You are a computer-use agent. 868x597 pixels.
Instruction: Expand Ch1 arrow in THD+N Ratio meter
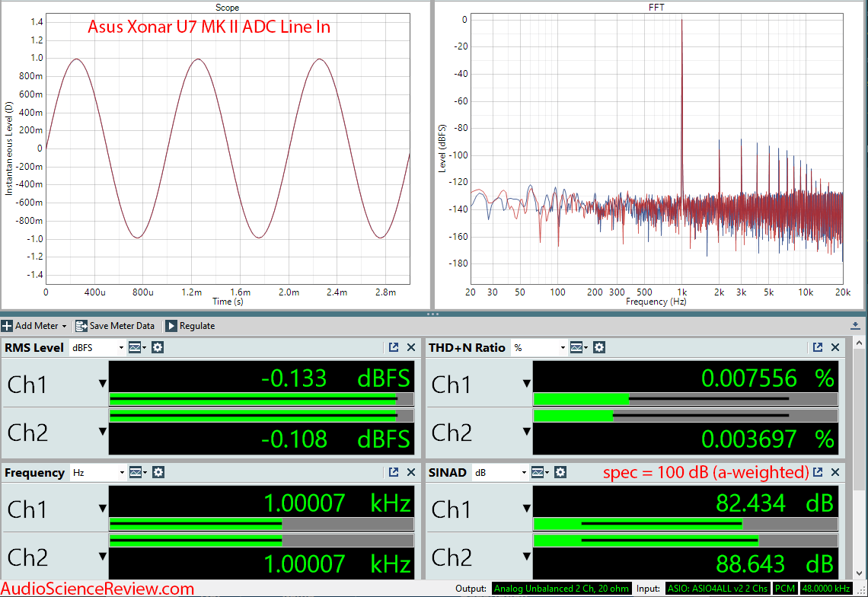[x=526, y=383]
